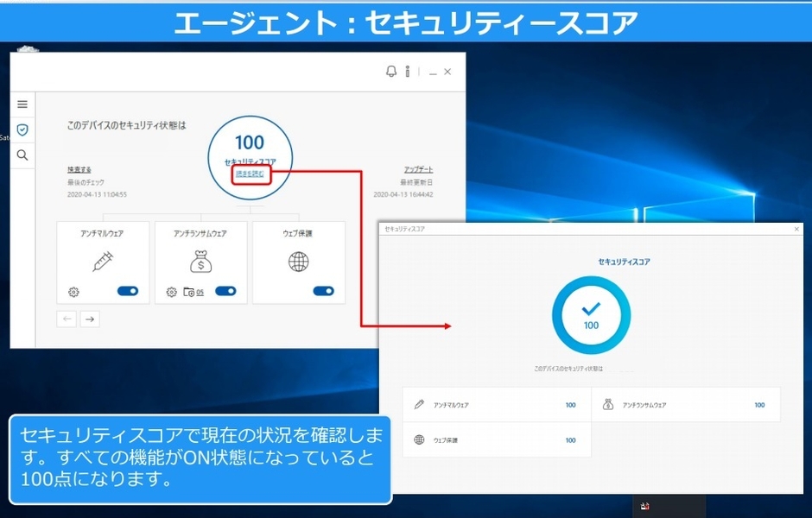Select the shield security icon in the sidebar
812x518 pixels.
[22, 129]
